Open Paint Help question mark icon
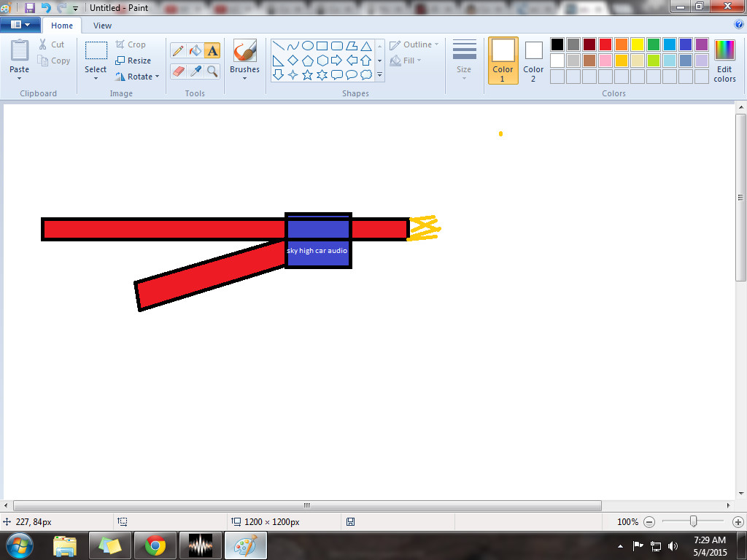 pyautogui.click(x=739, y=25)
